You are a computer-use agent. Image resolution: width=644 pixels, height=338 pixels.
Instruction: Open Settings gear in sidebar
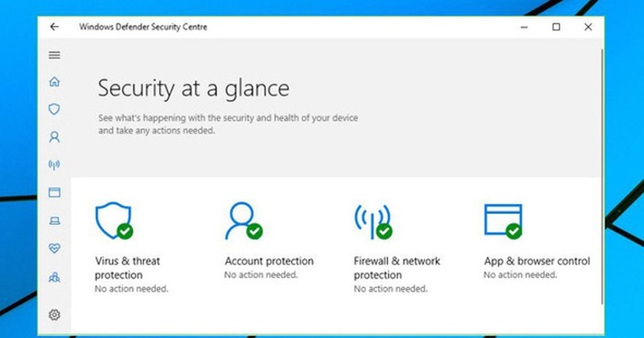(x=54, y=315)
